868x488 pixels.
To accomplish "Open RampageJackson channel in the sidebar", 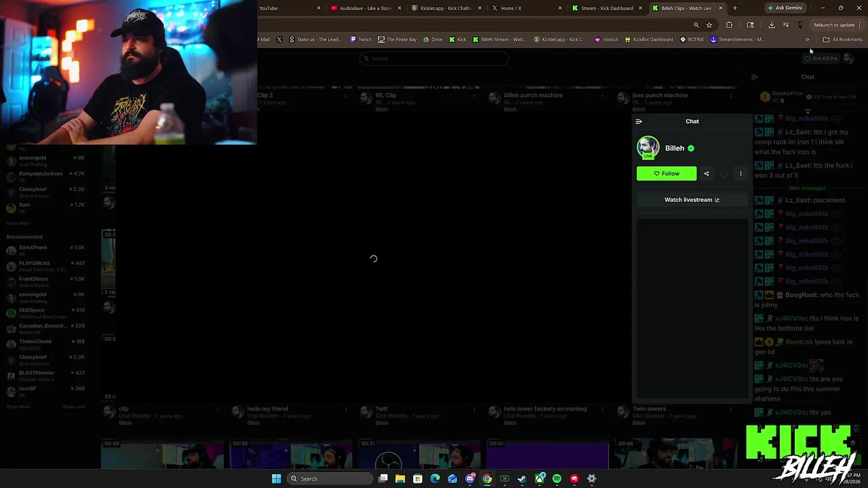I will (45, 176).
